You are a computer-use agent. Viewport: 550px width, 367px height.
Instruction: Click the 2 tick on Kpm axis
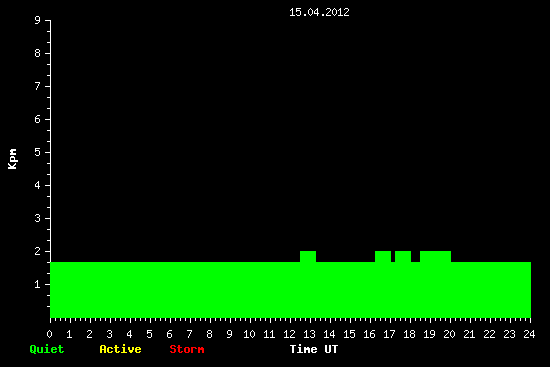pyautogui.click(x=38, y=251)
